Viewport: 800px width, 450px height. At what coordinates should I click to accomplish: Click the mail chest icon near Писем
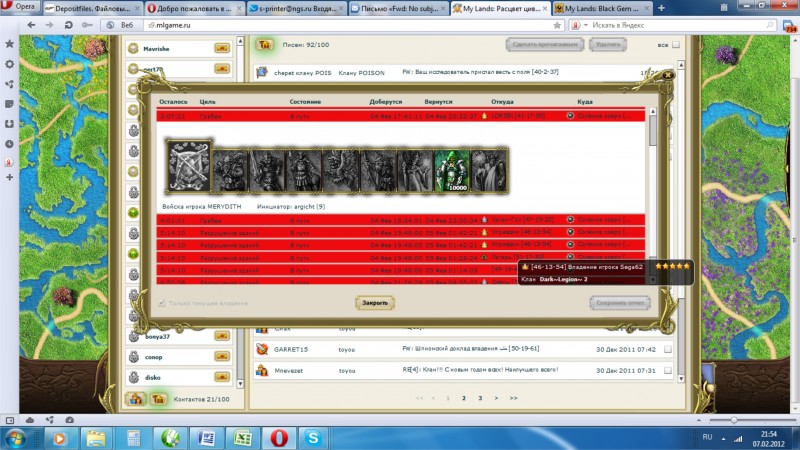tap(264, 45)
